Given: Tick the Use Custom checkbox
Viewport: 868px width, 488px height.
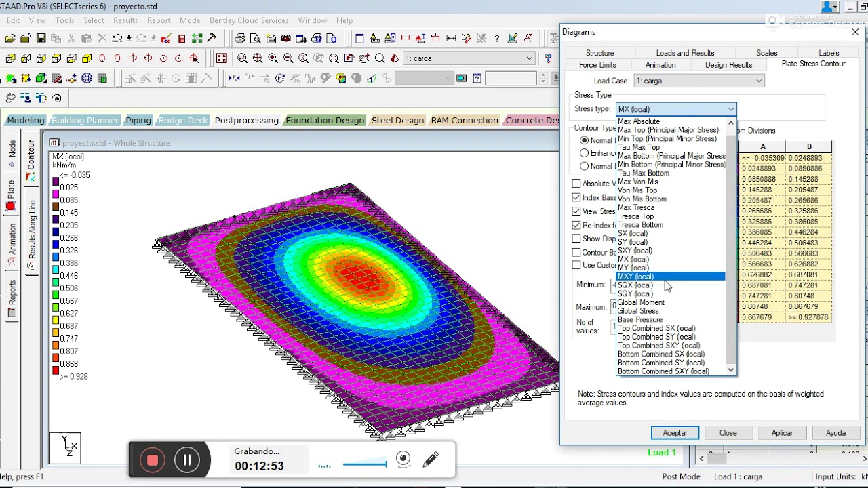Looking at the screenshot, I should pos(576,265).
